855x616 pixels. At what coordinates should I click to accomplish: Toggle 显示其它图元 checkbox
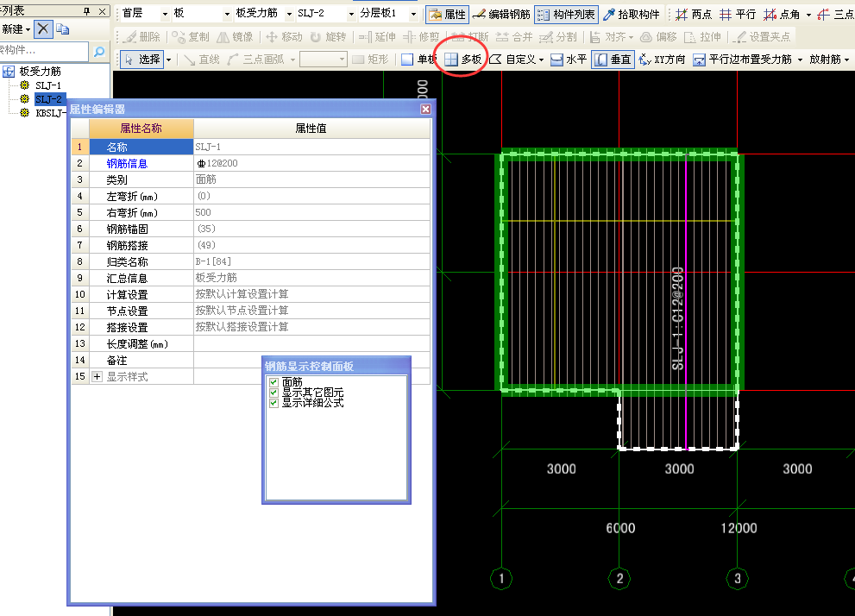273,393
